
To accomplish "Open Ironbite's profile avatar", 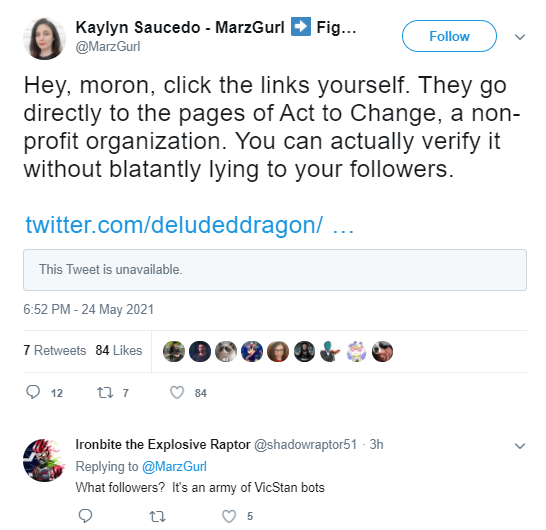I will coord(44,460).
